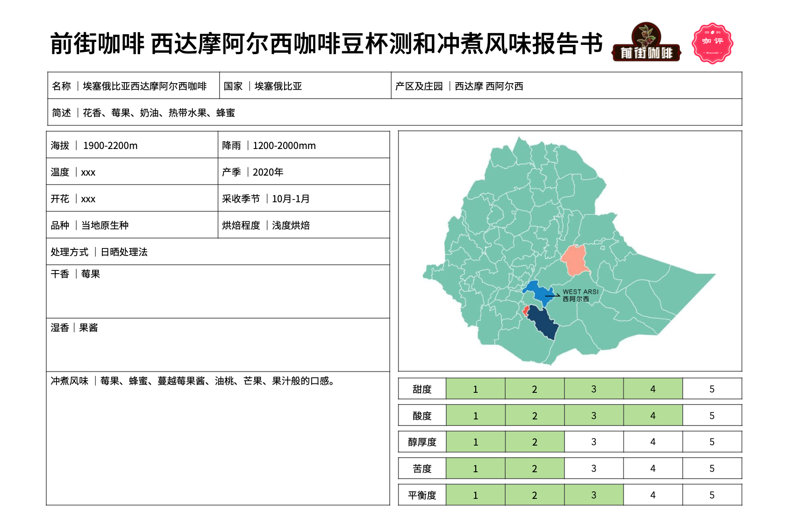800x532 pixels.
Task: Select altitude value 1900-2200m
Action: click(110, 145)
